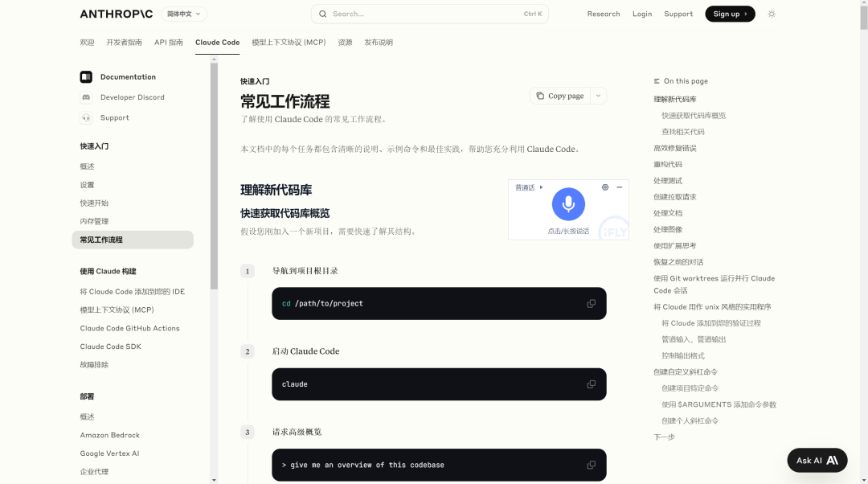Jump to 理解新代码库 in page outline
The width and height of the screenshot is (868, 484).
675,99
